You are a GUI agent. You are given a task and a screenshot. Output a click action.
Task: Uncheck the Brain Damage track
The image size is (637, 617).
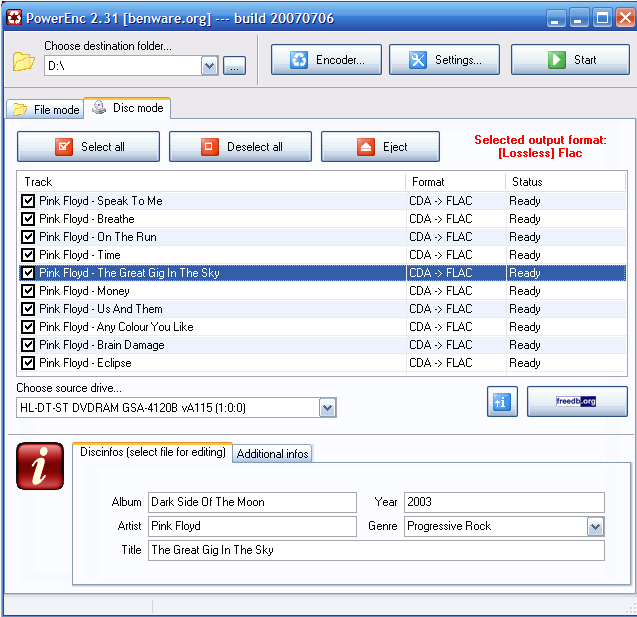[x=28, y=345]
